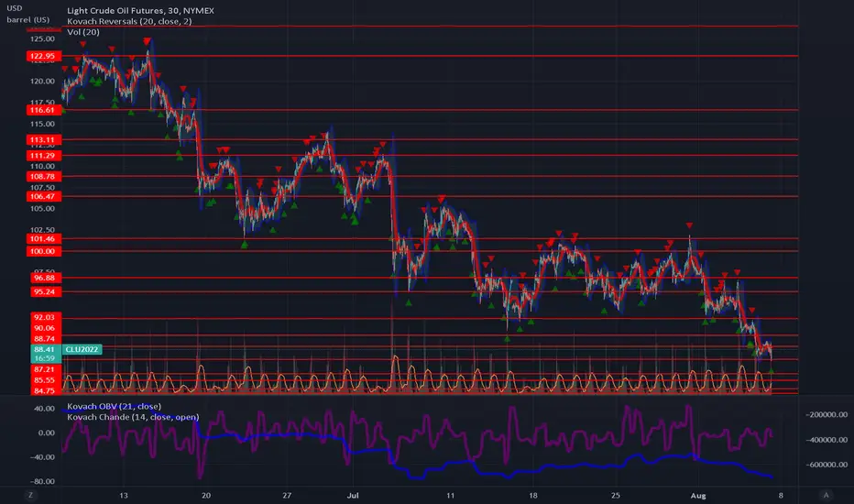Image resolution: width=854 pixels, height=504 pixels.
Task: Click 110.00 on the price axis
Action: click(42, 166)
